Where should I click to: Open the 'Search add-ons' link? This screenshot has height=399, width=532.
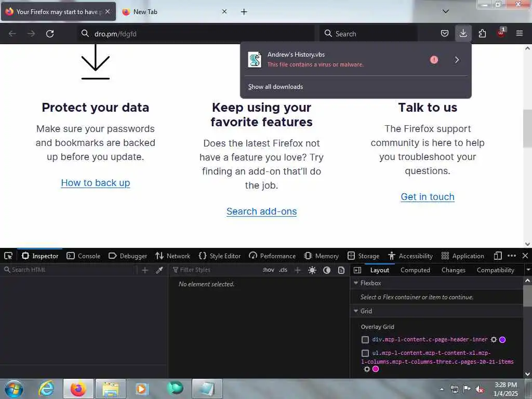(x=262, y=211)
